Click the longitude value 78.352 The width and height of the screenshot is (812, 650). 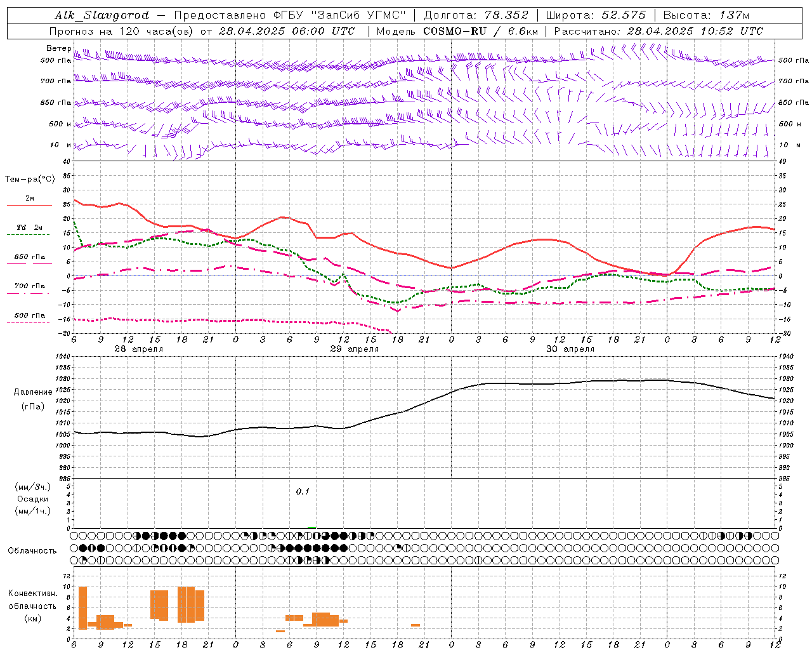(506, 15)
